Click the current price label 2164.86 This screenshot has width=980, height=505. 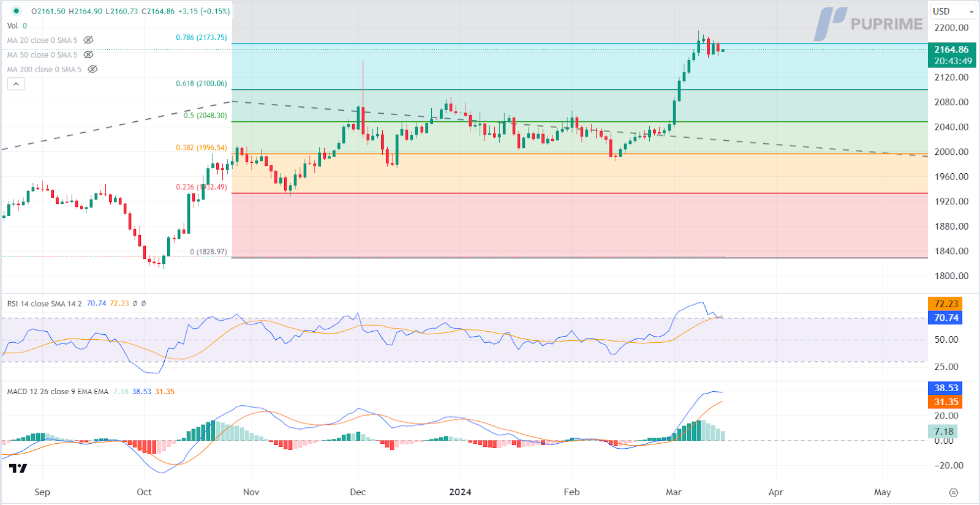952,50
